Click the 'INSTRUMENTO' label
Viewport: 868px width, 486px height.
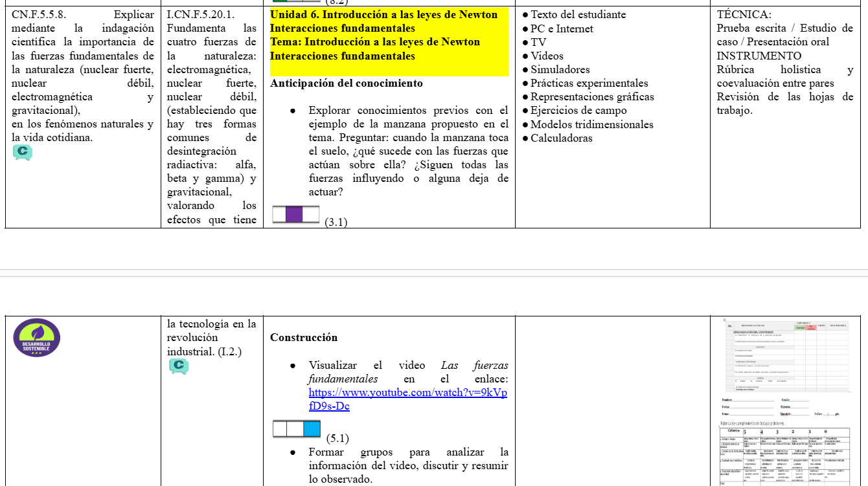coord(759,56)
